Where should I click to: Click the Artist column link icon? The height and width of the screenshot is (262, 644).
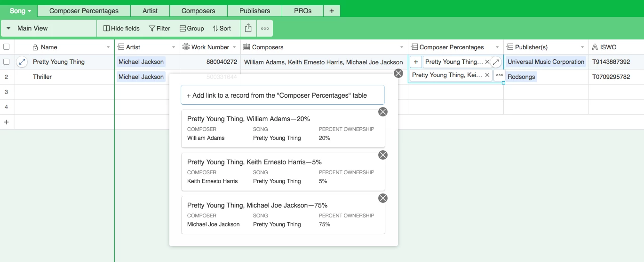pyautogui.click(x=121, y=47)
